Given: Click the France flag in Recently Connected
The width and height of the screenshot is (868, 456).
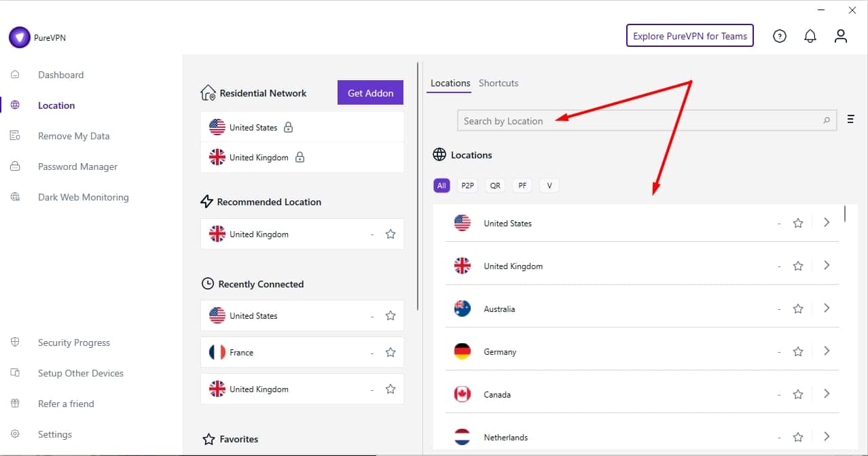Looking at the screenshot, I should [217, 352].
